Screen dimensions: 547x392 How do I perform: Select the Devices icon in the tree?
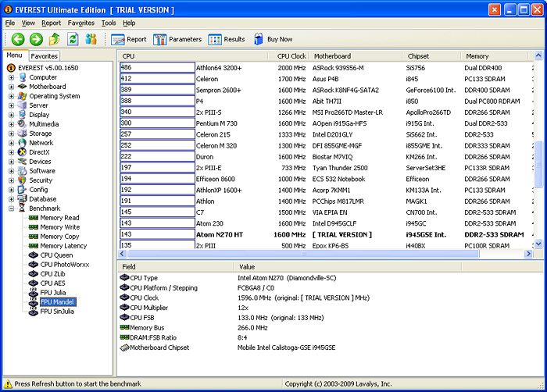coord(23,162)
